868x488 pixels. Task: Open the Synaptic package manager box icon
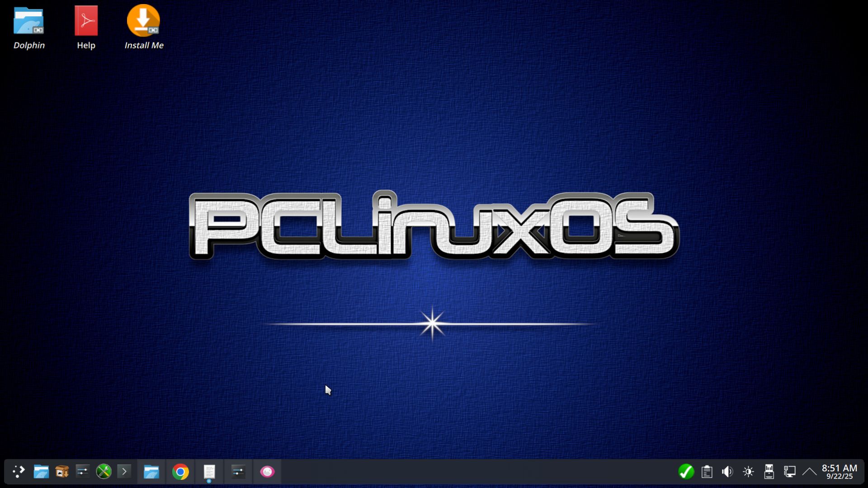(x=62, y=472)
